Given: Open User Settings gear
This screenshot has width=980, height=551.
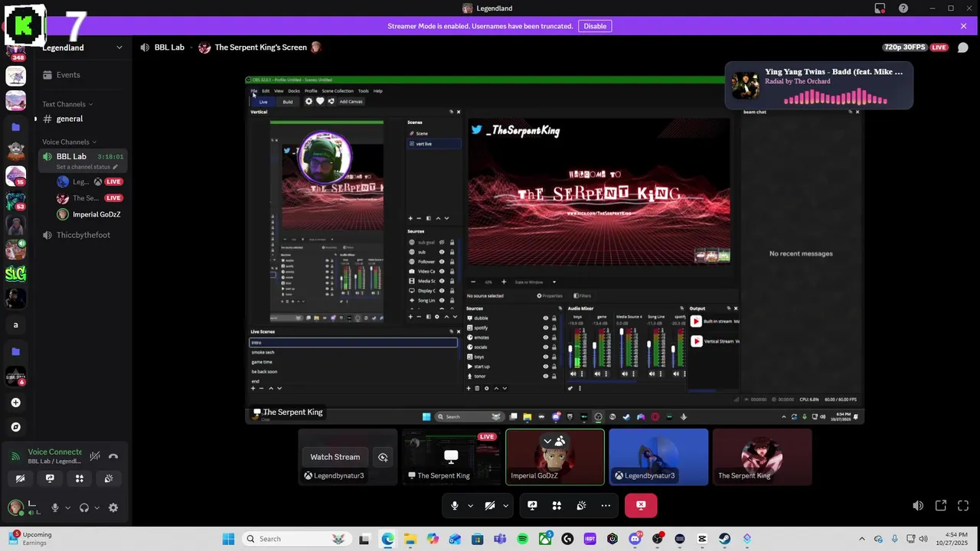Looking at the screenshot, I should tap(113, 507).
